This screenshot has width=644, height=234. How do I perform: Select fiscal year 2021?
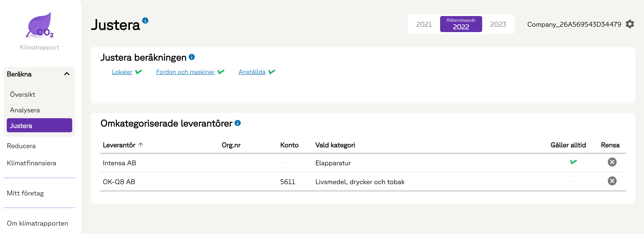(424, 24)
